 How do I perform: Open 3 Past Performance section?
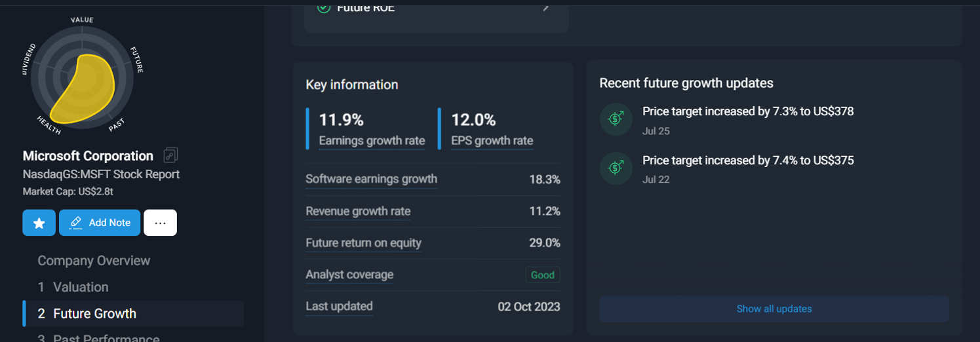(x=98, y=338)
